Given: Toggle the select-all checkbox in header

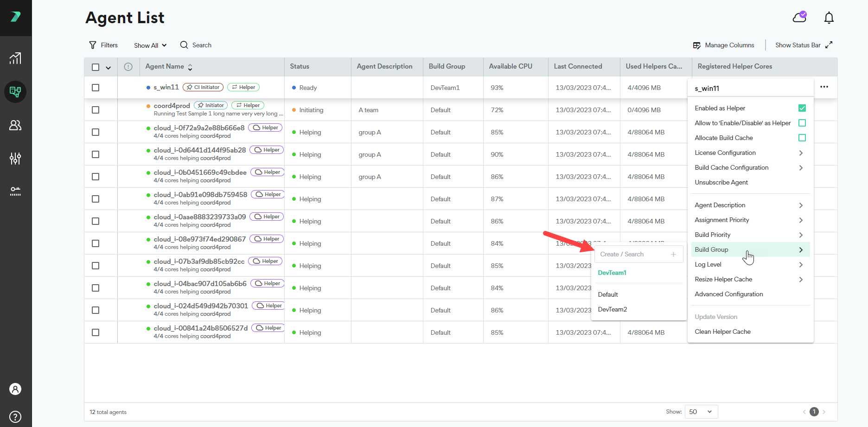Looking at the screenshot, I should [x=96, y=67].
